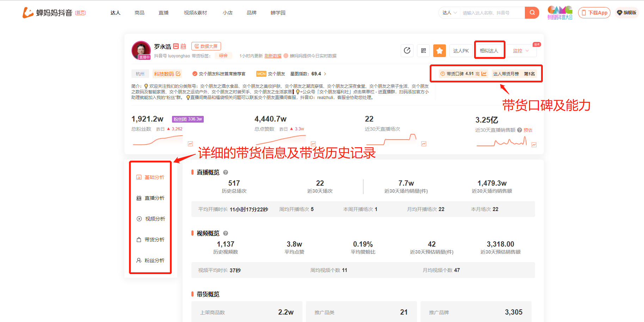Select the 视频分析 sidebar tab
Screen dimensions: 644x322
click(151, 219)
